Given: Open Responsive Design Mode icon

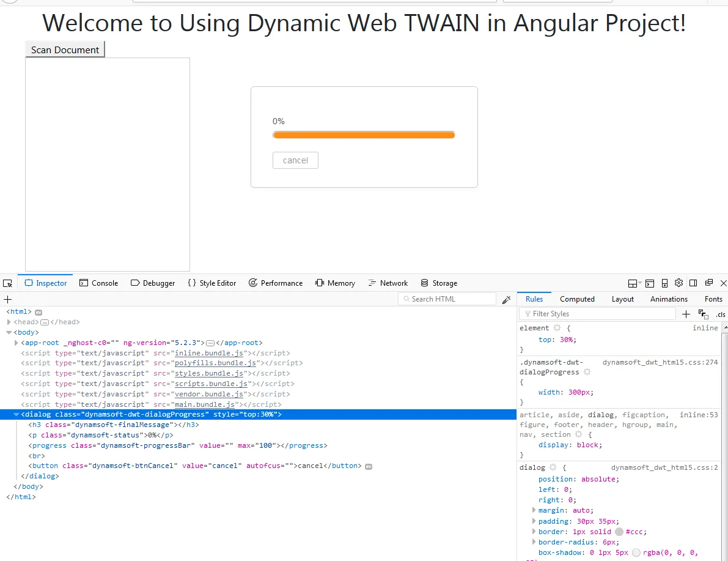Looking at the screenshot, I should [664, 283].
